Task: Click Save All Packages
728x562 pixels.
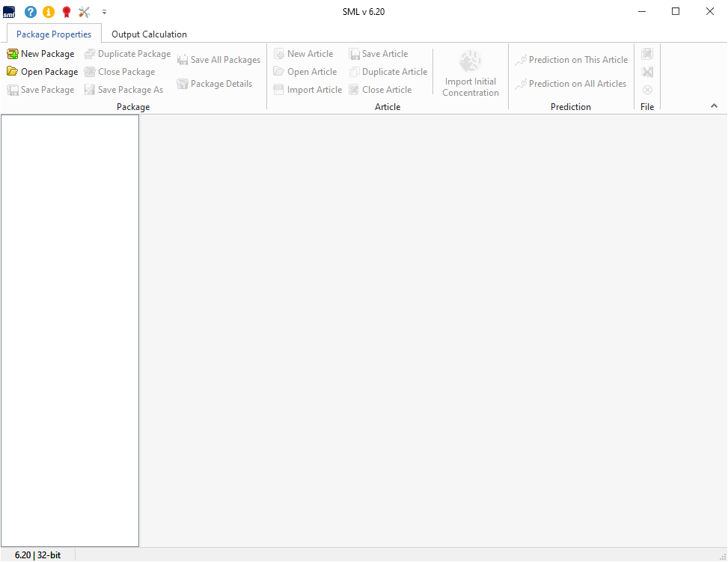Action: (218, 60)
